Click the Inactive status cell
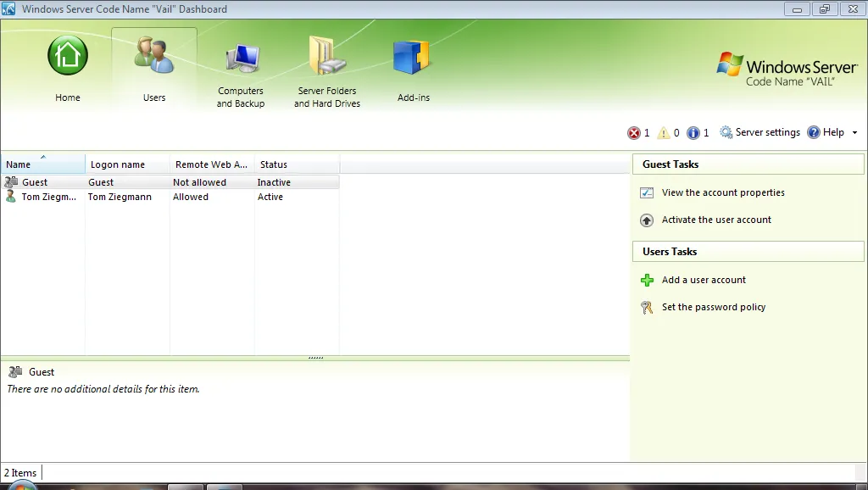 click(274, 182)
